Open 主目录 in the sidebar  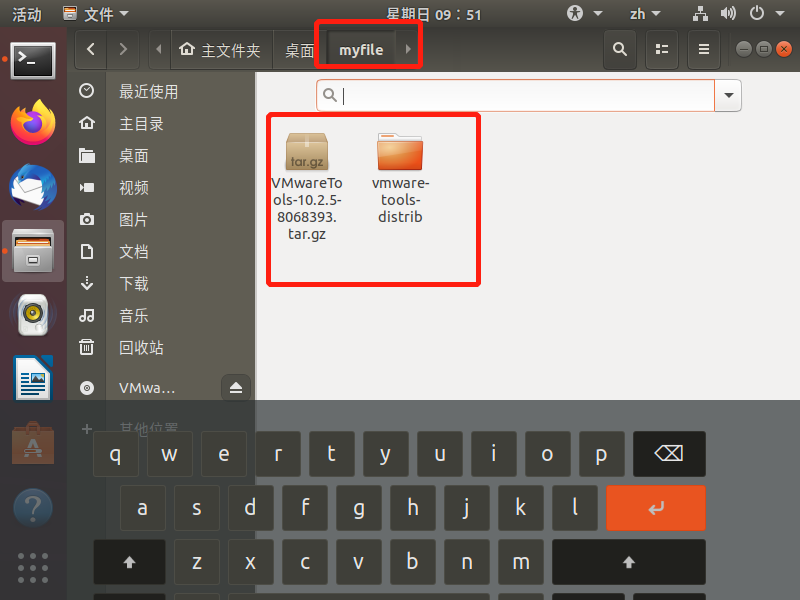[141, 124]
